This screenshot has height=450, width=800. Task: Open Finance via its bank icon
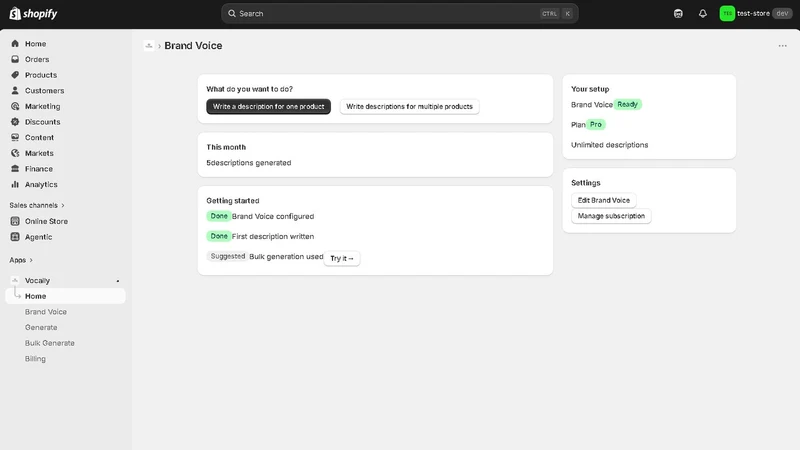coord(15,168)
